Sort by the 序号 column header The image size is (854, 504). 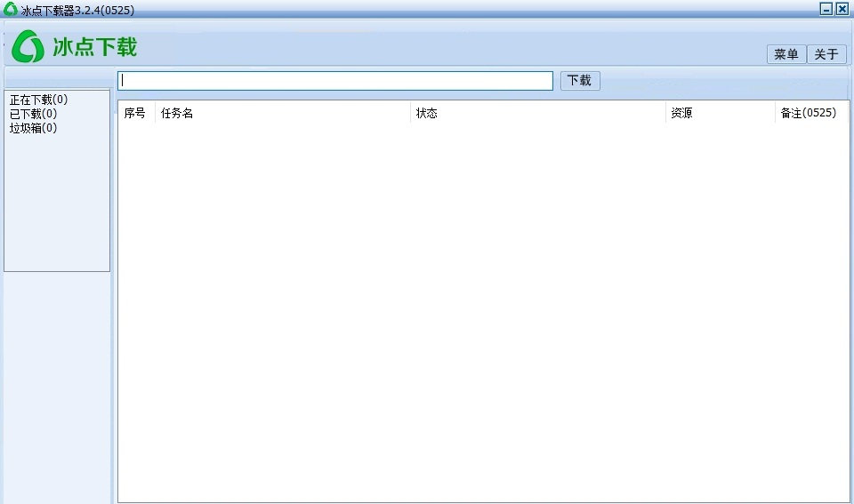pos(136,113)
